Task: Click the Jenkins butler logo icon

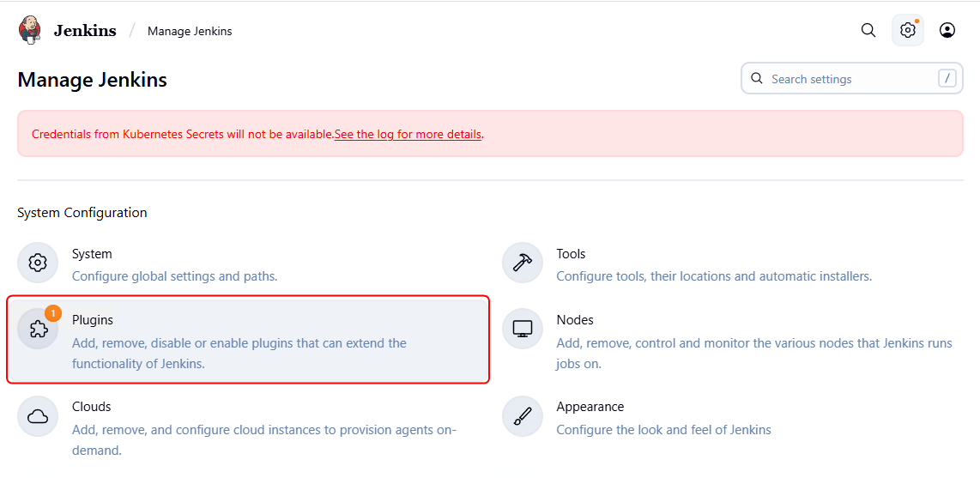Action: pyautogui.click(x=30, y=30)
